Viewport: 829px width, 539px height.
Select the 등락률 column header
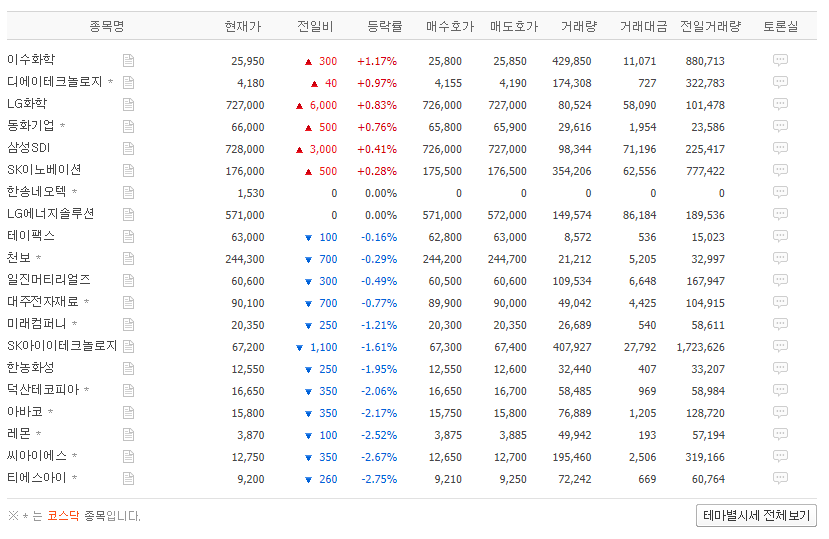click(x=384, y=26)
